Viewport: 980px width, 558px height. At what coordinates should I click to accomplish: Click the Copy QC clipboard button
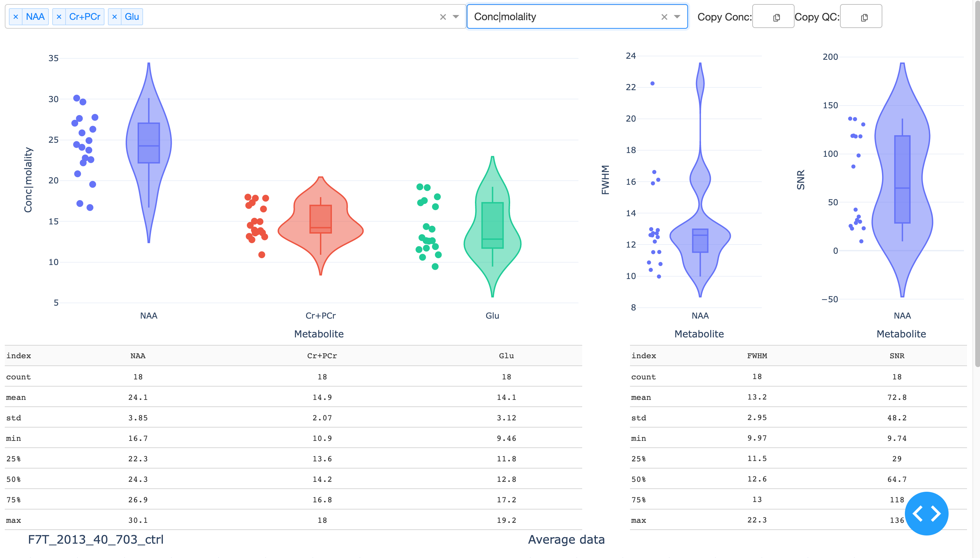864,17
